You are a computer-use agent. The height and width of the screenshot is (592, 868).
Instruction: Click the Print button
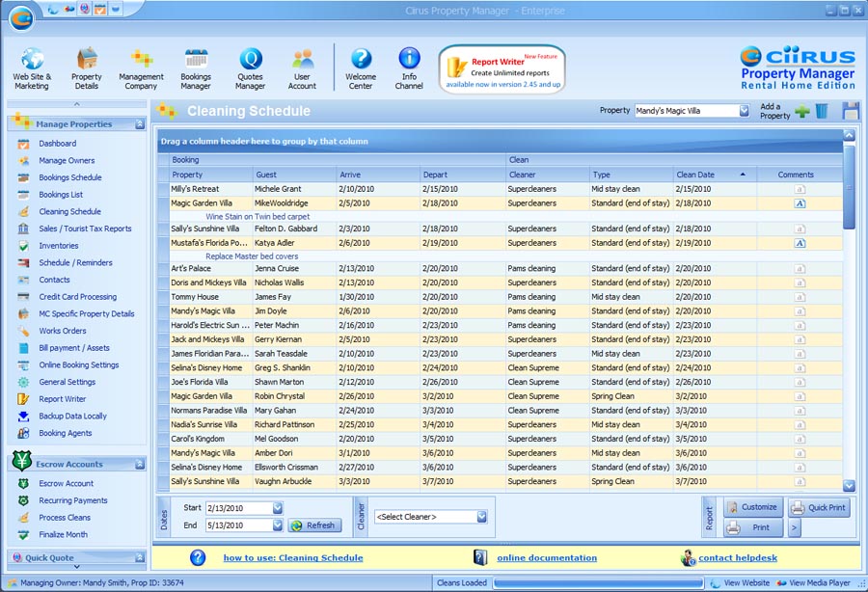point(753,527)
